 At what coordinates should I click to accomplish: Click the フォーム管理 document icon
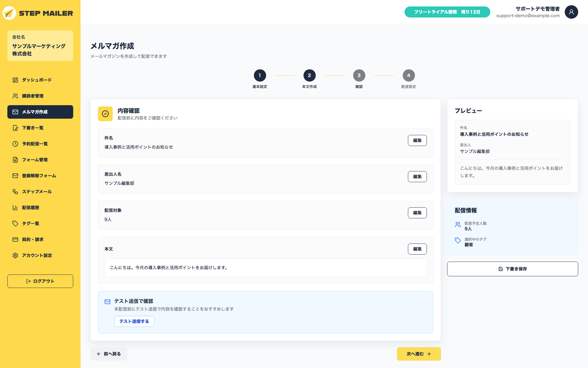point(15,160)
